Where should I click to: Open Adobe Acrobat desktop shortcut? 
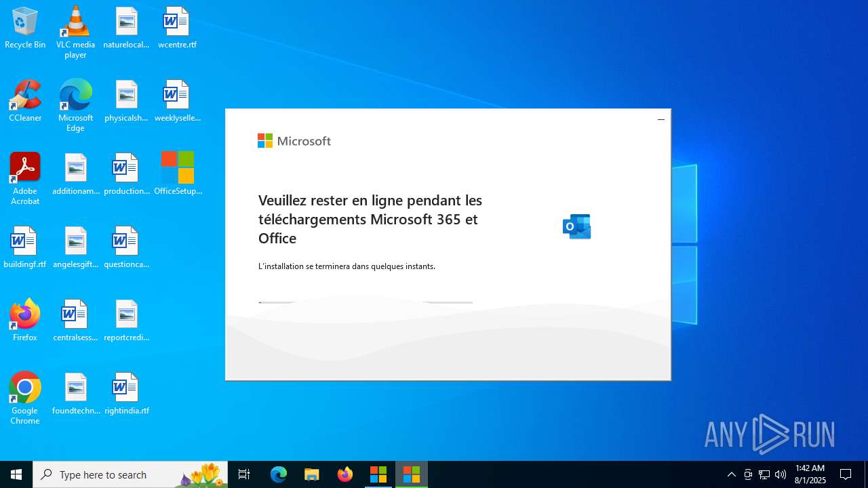click(25, 179)
